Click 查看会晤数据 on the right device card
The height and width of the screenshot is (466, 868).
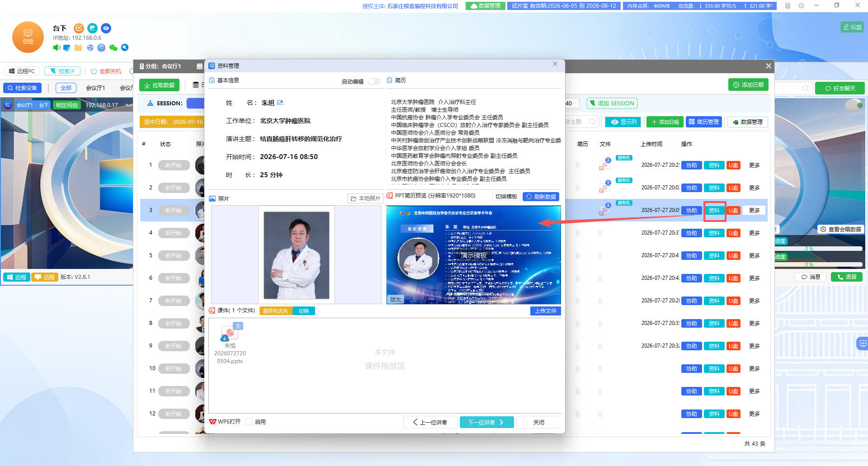(840, 229)
